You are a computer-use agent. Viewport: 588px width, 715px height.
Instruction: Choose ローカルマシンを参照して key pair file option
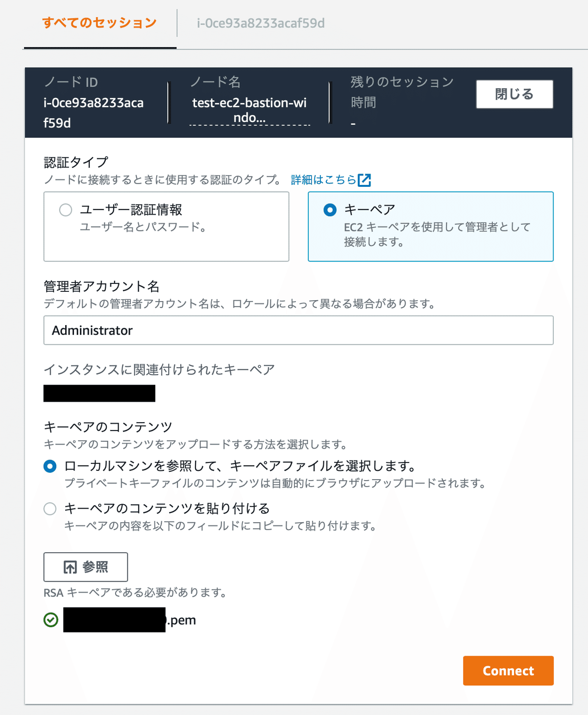coord(50,466)
